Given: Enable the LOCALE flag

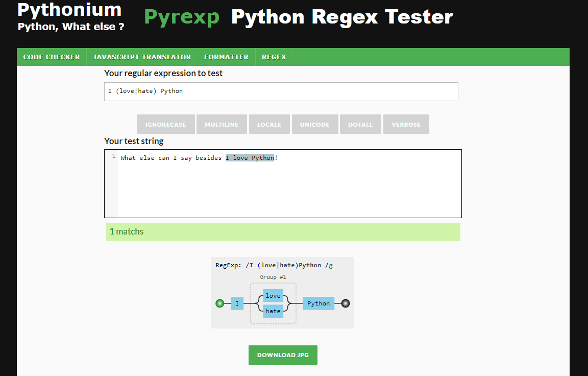Looking at the screenshot, I should (269, 124).
